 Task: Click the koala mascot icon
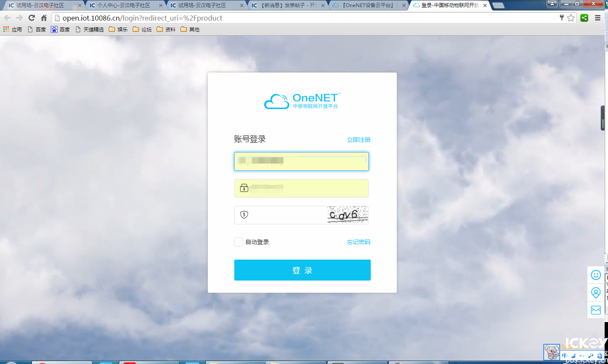pyautogui.click(x=552, y=352)
